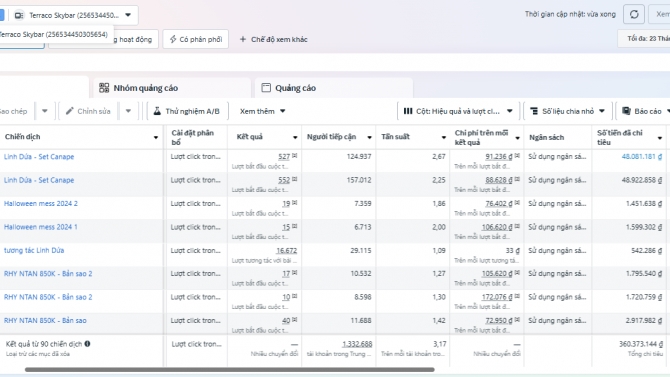Click the refresh icon button

point(634,15)
